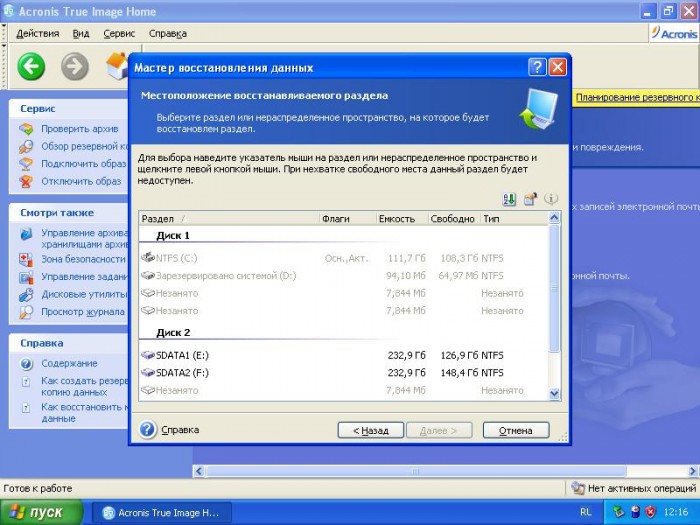Open the Действия menu

point(38,34)
